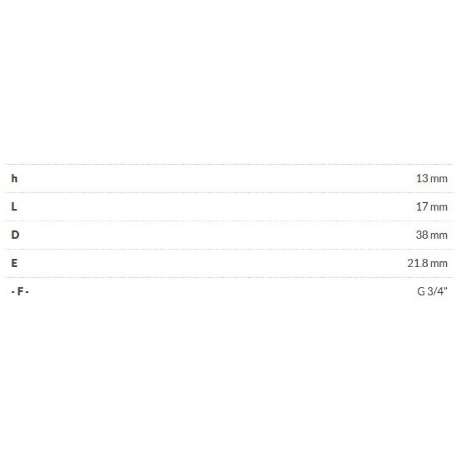
Task: Click the 'G 3/4"' thread value
Action: (433, 292)
